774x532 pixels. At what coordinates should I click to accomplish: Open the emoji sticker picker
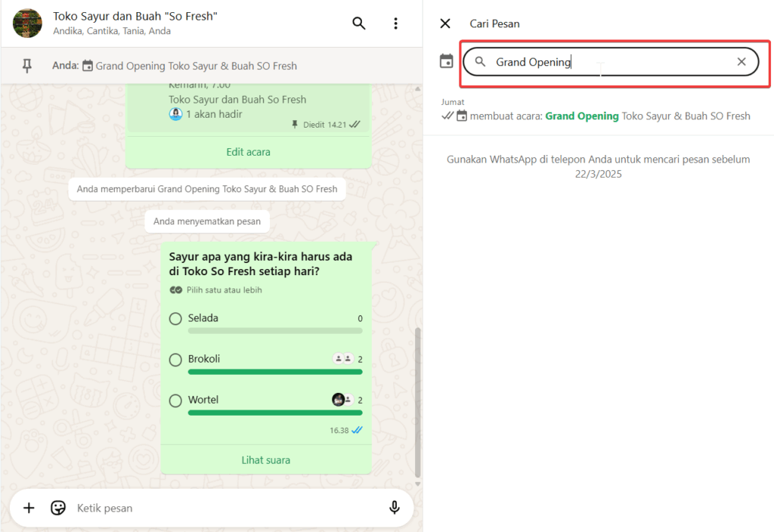point(58,508)
